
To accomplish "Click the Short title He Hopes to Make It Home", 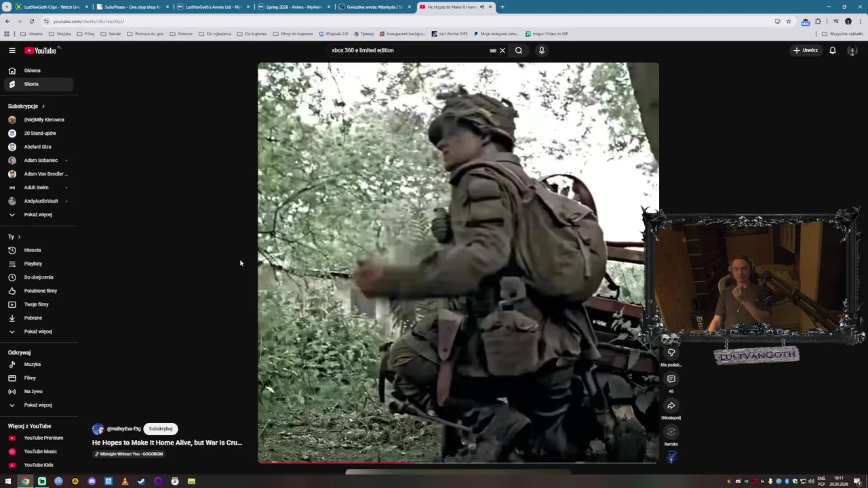I will 167,443.
